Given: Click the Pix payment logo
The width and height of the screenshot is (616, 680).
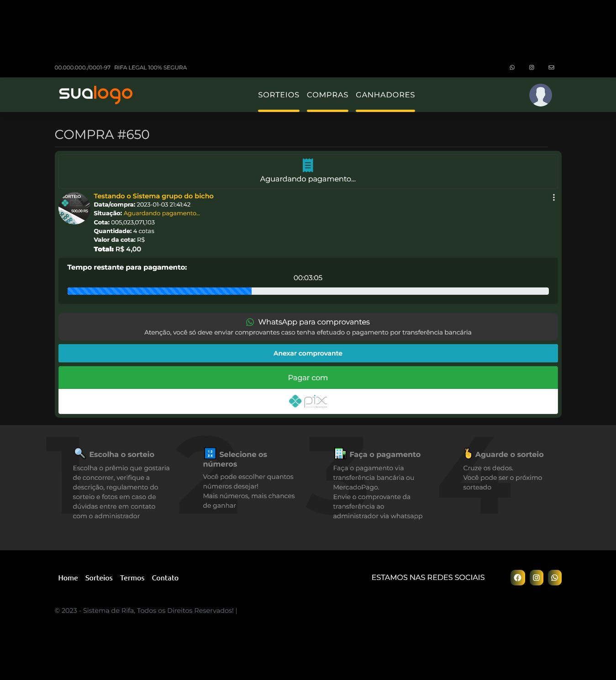Looking at the screenshot, I should point(308,401).
